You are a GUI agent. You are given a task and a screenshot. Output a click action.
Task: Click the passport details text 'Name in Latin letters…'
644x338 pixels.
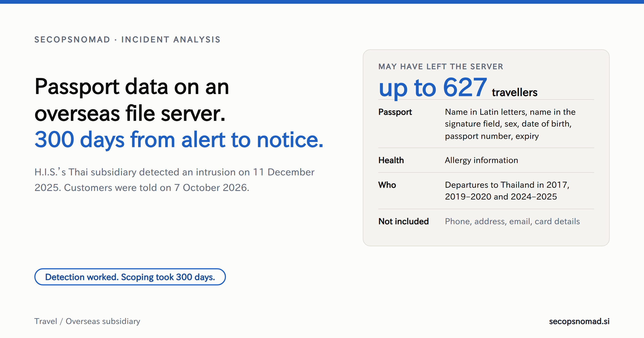[510, 124]
